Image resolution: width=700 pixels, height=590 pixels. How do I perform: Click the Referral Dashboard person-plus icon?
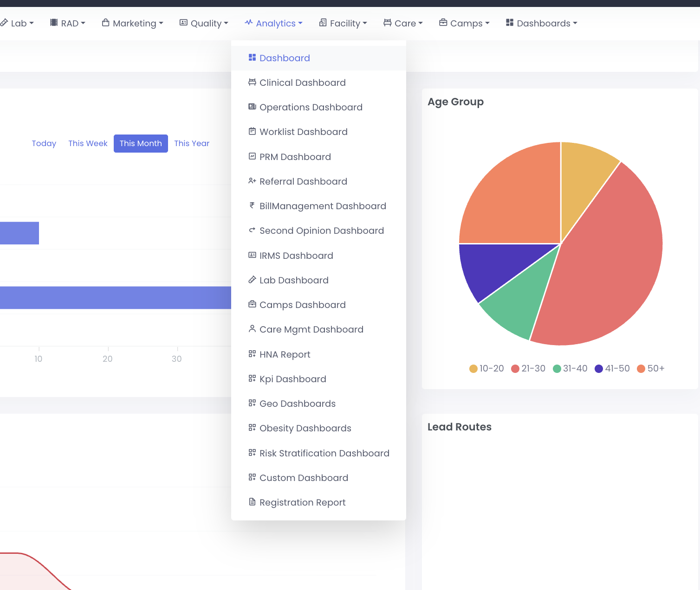tap(252, 181)
